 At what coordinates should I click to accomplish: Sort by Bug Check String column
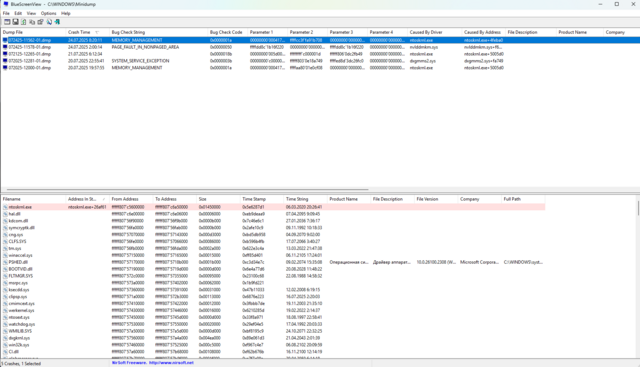[x=158, y=32]
